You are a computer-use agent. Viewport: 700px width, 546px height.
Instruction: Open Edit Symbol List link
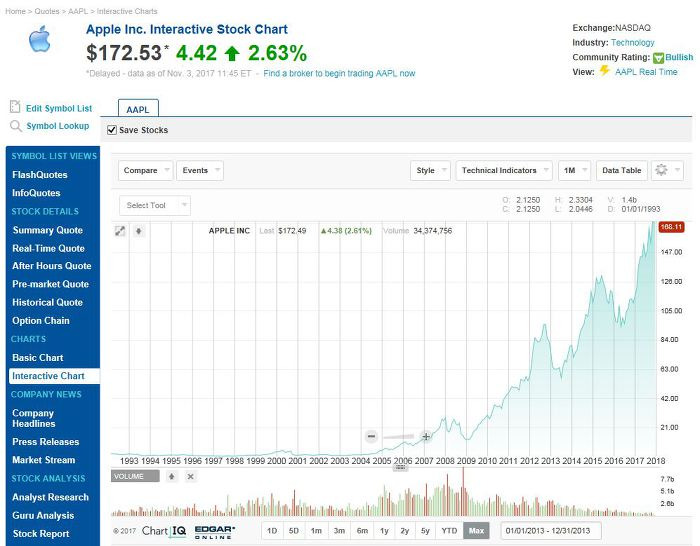pyautogui.click(x=59, y=108)
